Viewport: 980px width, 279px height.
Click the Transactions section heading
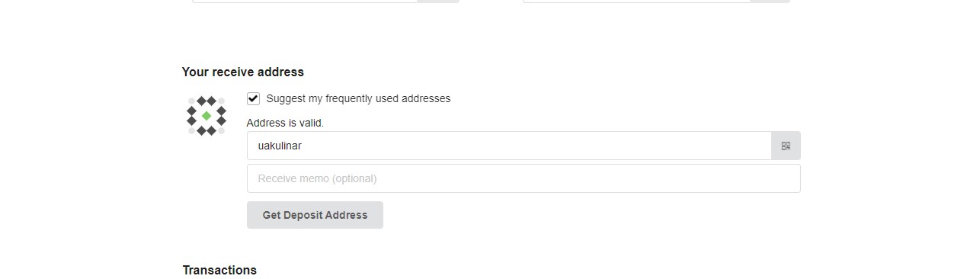219,270
